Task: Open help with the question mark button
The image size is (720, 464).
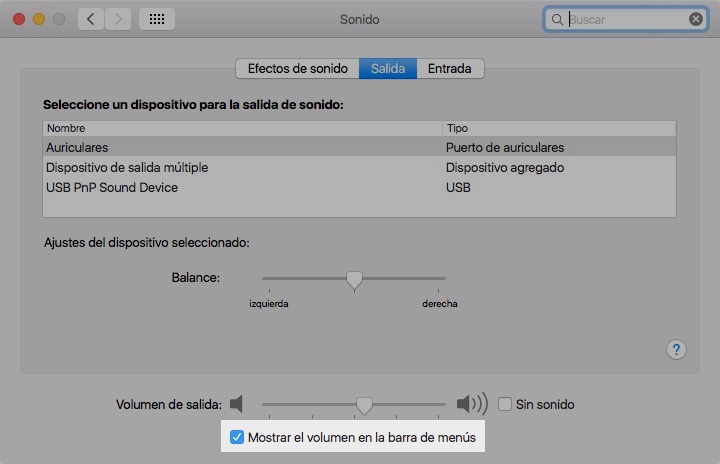Action: pyautogui.click(x=676, y=350)
